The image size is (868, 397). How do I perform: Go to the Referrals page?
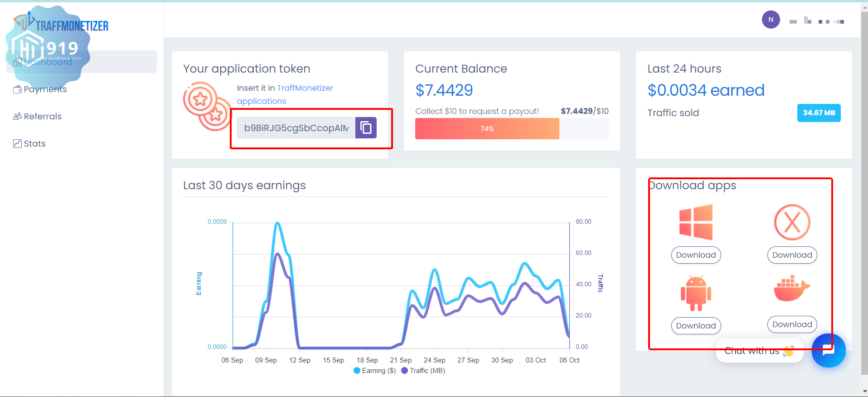[43, 117]
